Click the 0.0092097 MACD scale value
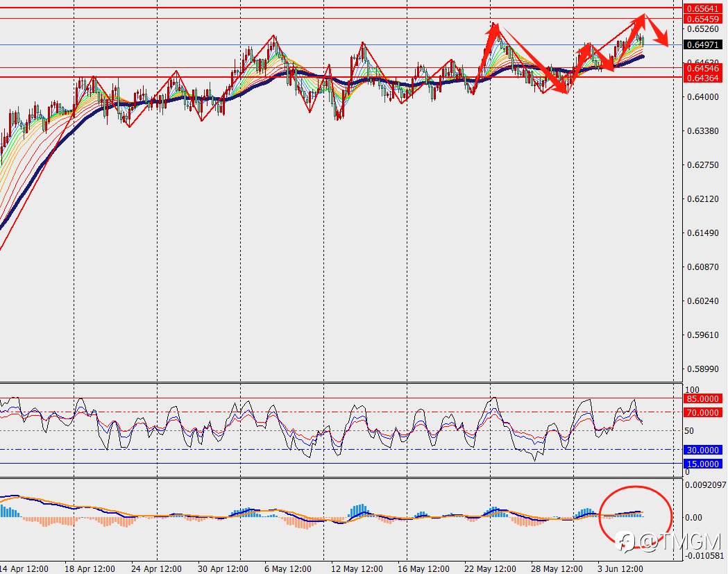 [x=706, y=485]
